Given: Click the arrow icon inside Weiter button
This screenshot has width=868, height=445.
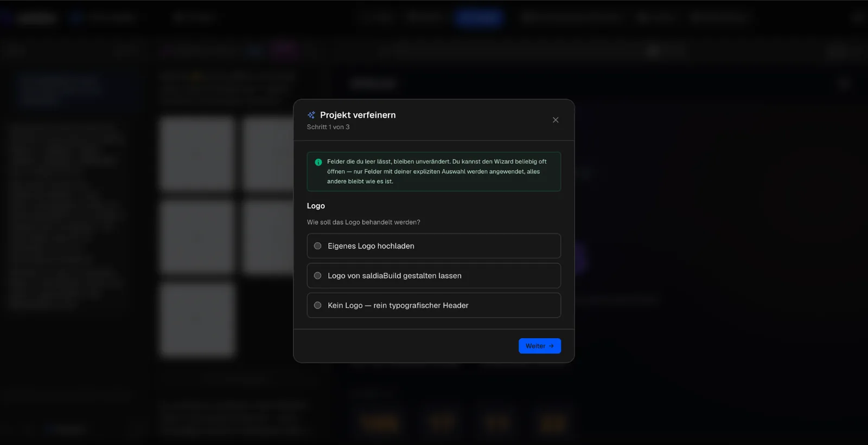Looking at the screenshot, I should click(551, 346).
